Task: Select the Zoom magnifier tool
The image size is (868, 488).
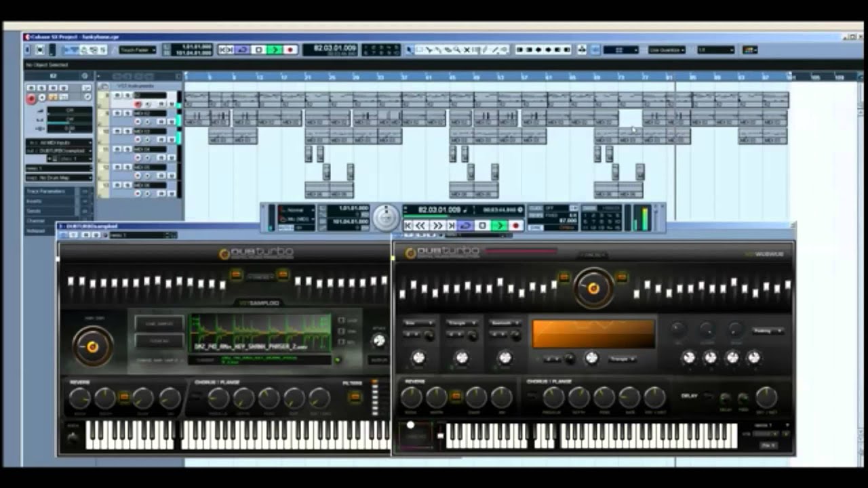Action: pyautogui.click(x=457, y=49)
